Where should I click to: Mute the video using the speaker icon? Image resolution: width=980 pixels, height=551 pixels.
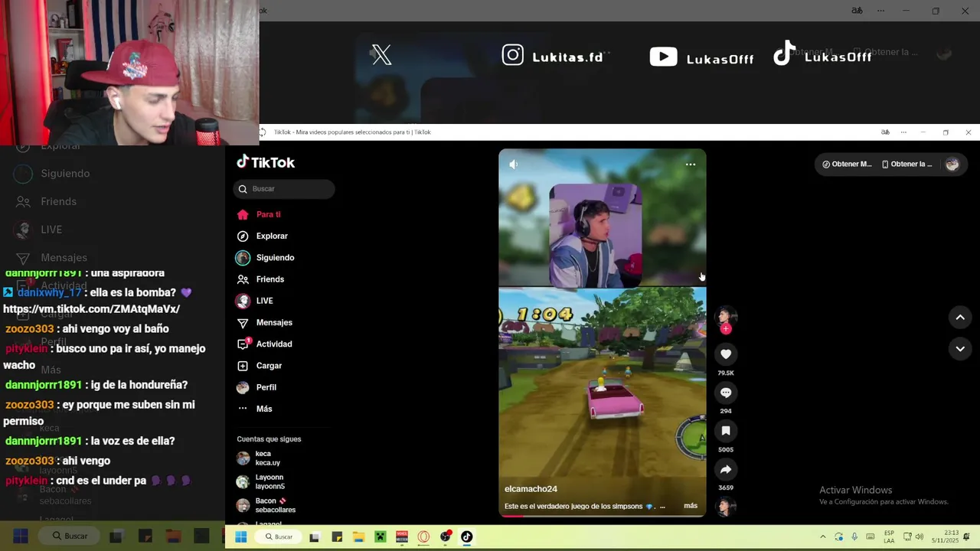[x=514, y=164]
